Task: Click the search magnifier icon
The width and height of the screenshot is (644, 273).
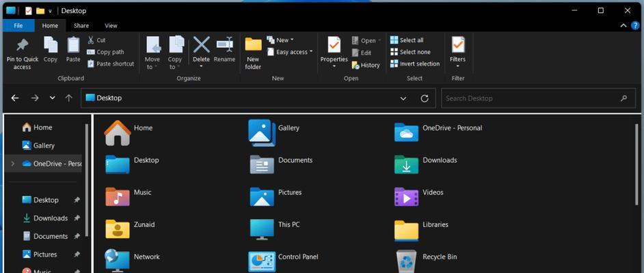Action: pyautogui.click(x=624, y=98)
